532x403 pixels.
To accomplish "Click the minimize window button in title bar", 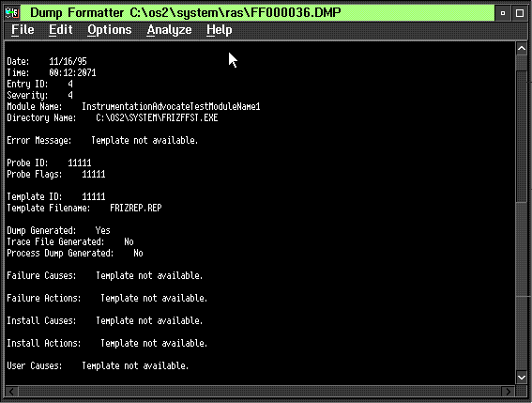I will [x=503, y=13].
